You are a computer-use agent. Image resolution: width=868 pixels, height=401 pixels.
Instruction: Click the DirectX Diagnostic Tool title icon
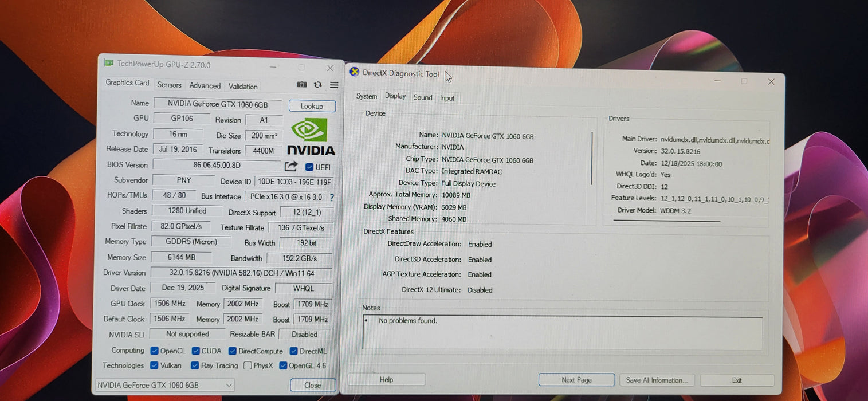[x=354, y=72]
